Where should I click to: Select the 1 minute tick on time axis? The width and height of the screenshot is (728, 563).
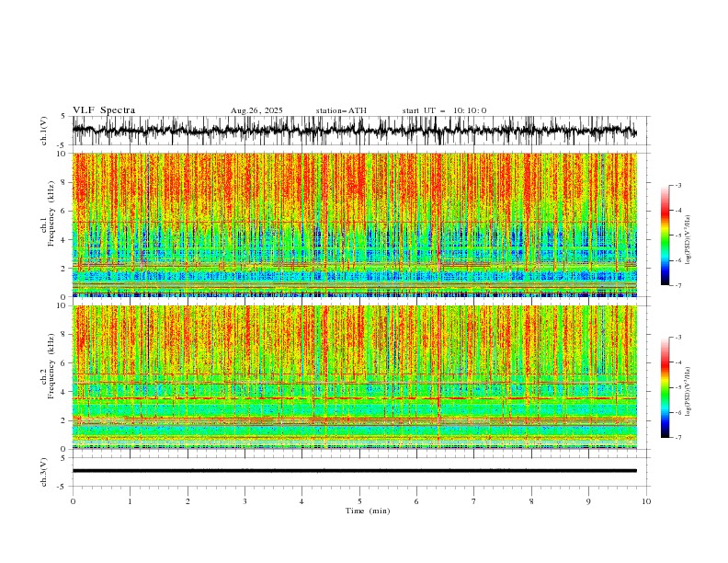tap(130, 501)
